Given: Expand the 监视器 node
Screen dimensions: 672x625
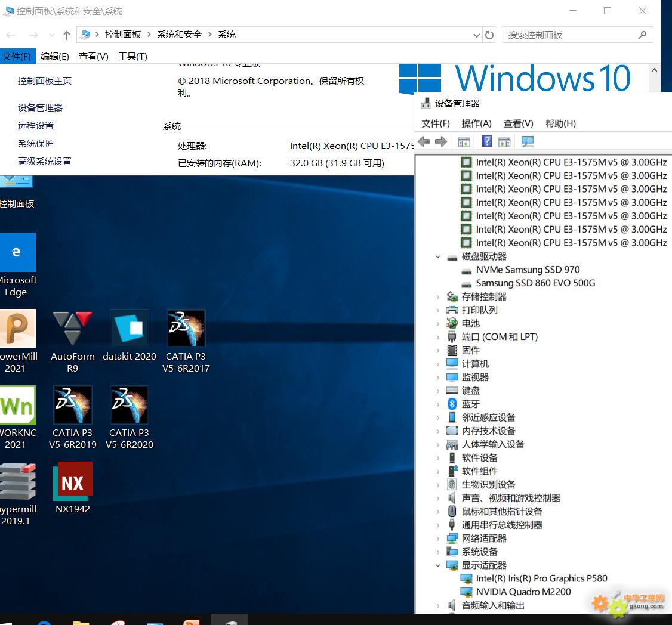Looking at the screenshot, I should 437,378.
